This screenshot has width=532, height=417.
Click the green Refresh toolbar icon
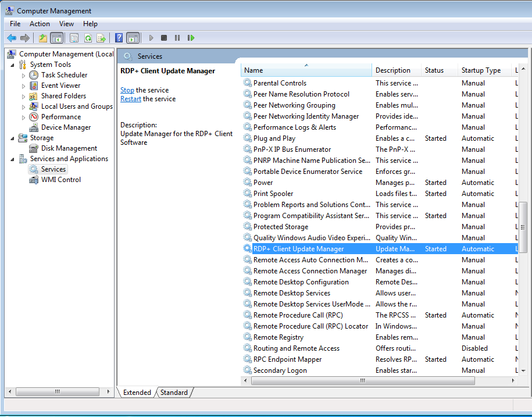pos(88,38)
